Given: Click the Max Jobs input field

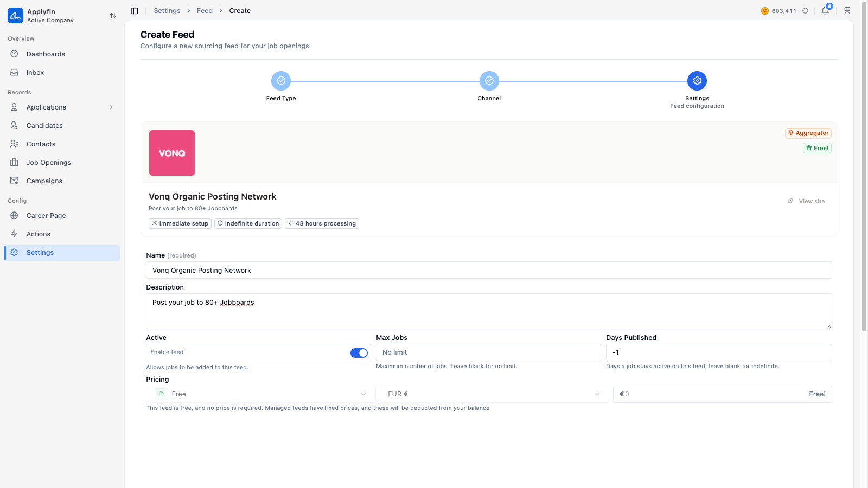Looking at the screenshot, I should (489, 352).
